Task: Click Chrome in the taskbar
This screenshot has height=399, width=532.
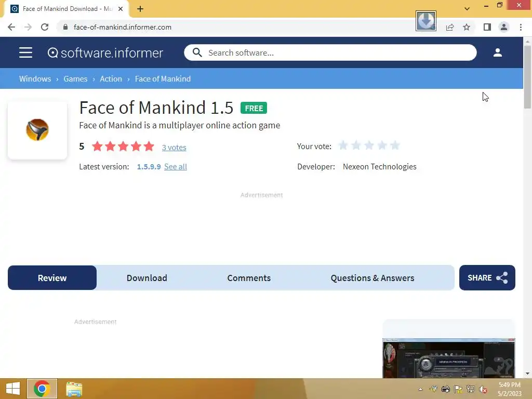Action: tap(42, 389)
